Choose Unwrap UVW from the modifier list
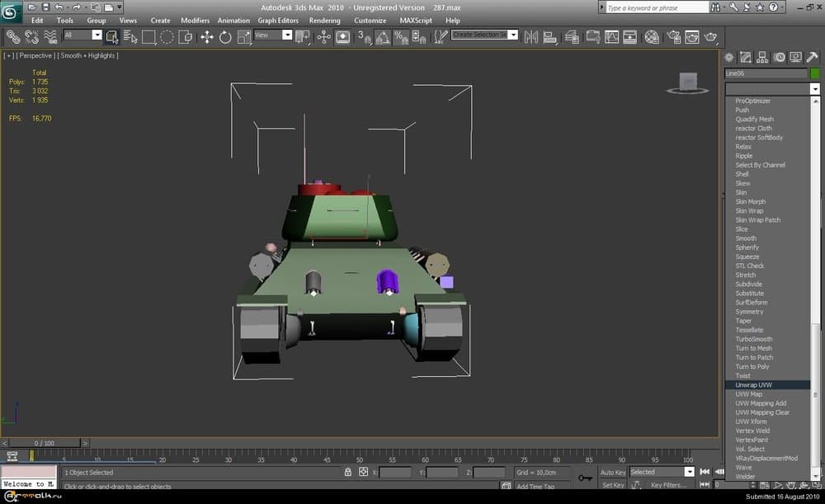This screenshot has width=825, height=504. [x=754, y=385]
